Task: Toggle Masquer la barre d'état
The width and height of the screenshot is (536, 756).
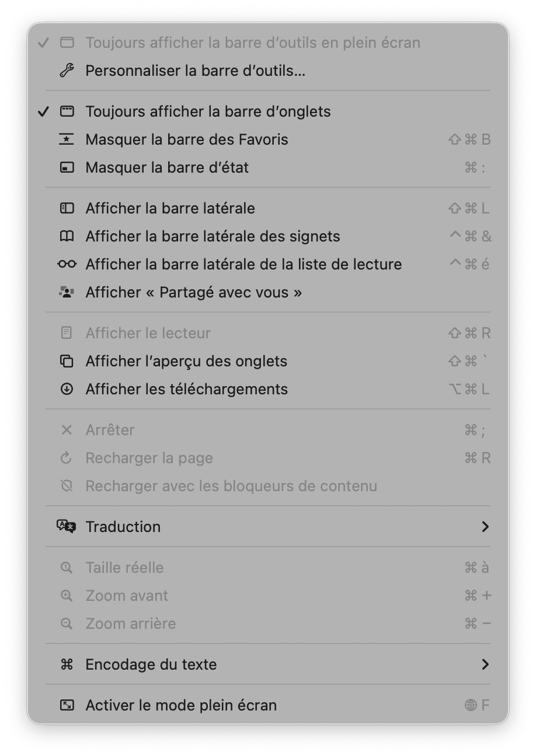Action: point(167,167)
